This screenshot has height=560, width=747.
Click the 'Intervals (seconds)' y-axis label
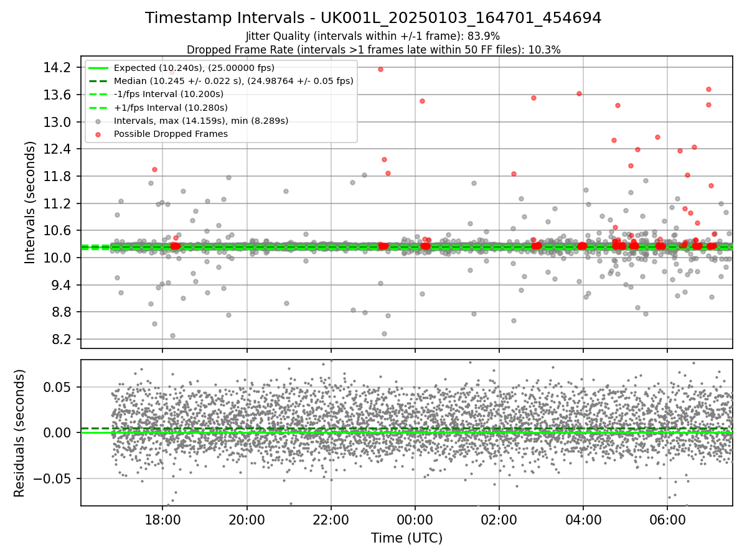[x=31, y=202]
